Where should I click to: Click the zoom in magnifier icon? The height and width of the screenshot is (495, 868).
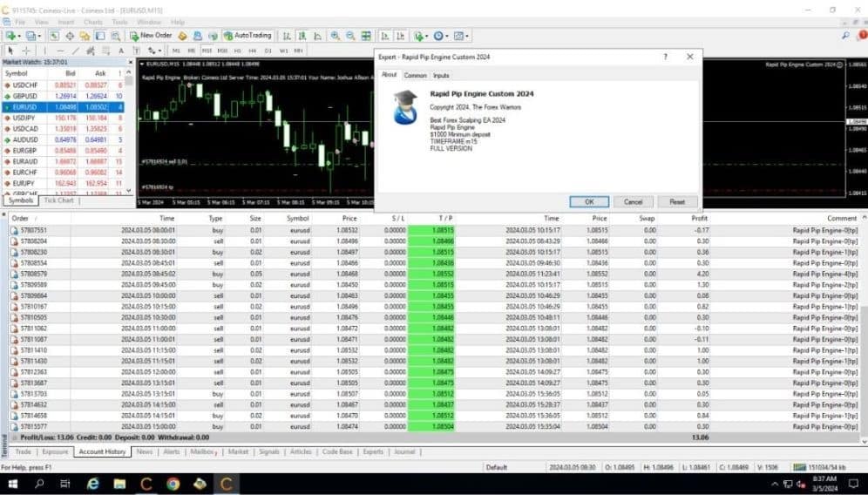335,36
